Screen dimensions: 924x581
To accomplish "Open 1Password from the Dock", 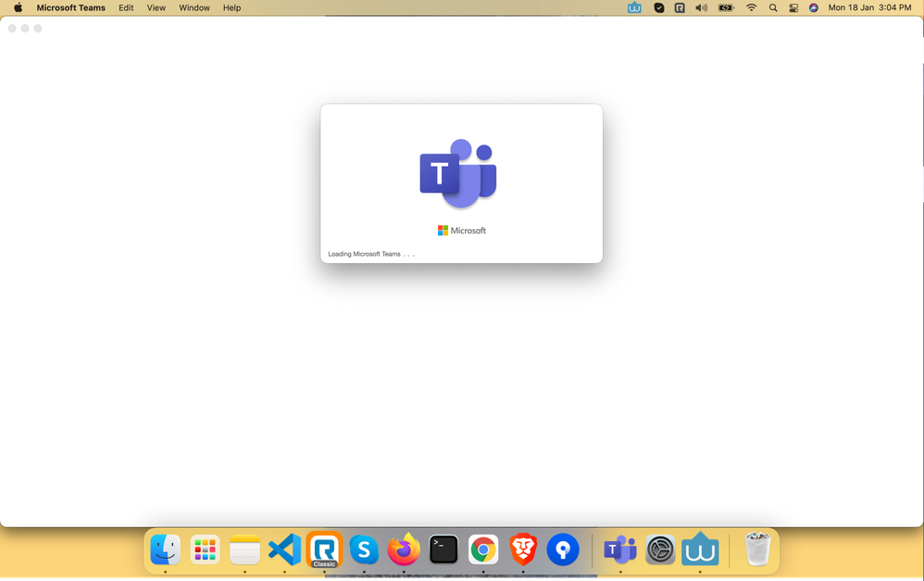I will [x=563, y=549].
